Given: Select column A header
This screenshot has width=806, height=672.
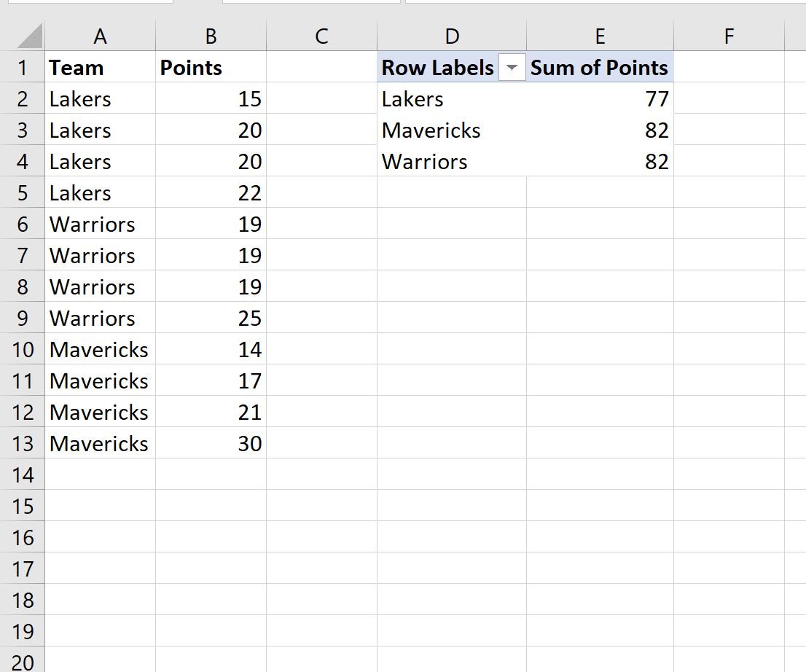Looking at the screenshot, I should [101, 36].
